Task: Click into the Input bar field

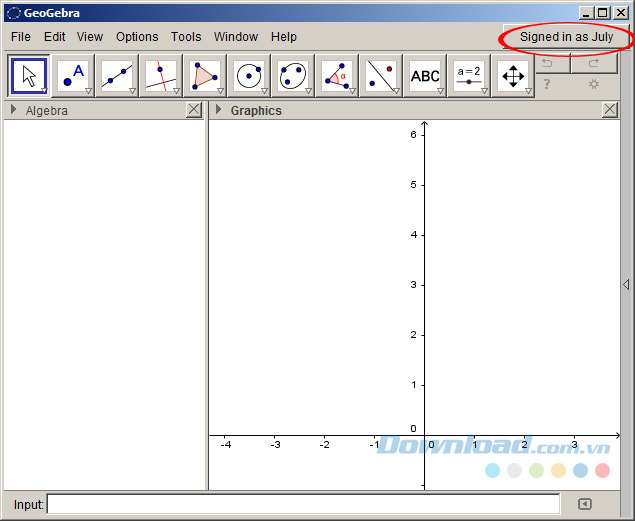Action: [303, 504]
